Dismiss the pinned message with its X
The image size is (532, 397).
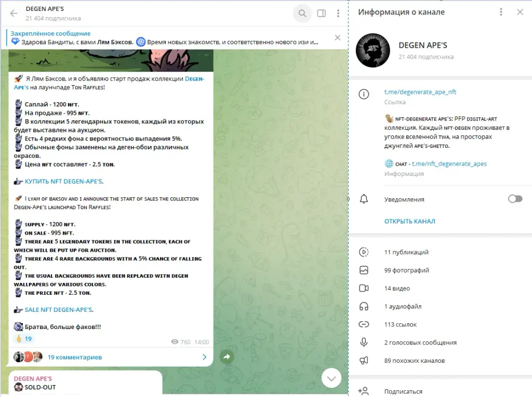(x=338, y=38)
